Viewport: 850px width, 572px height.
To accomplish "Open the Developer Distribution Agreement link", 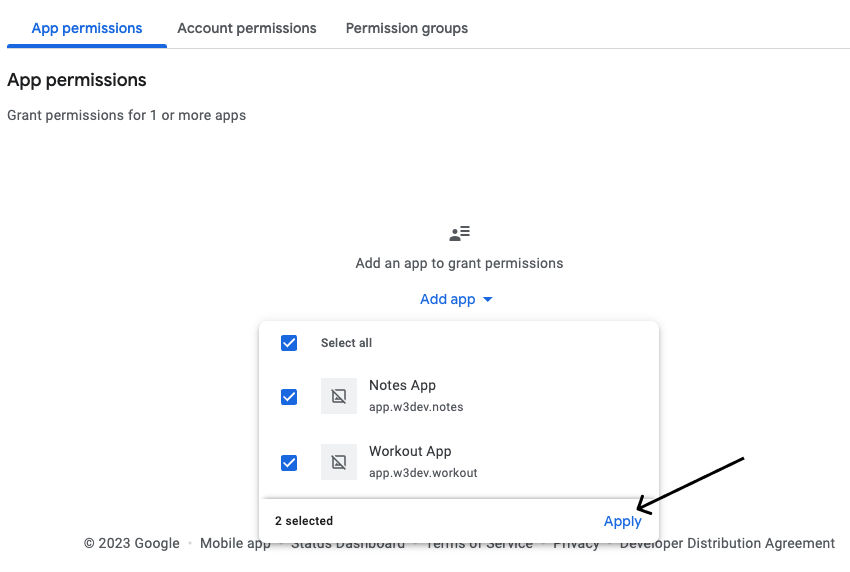I will (727, 544).
